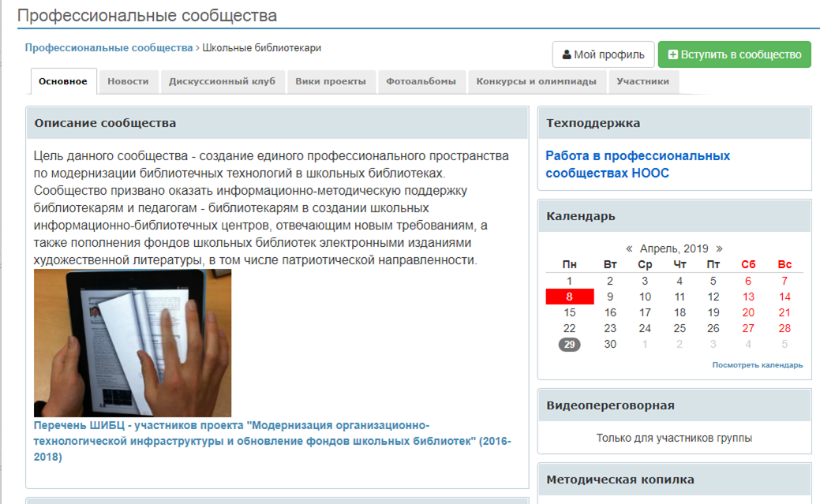Image resolution: width=835 pixels, height=504 pixels.
Task: Click Видеопереговорная panel heading
Action: point(610,405)
